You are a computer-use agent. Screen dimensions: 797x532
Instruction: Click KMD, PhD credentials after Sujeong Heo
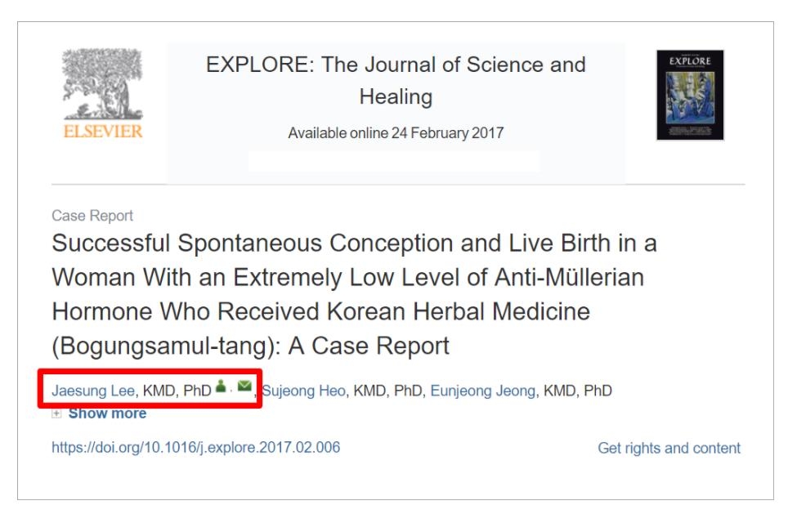pyautogui.click(x=387, y=391)
